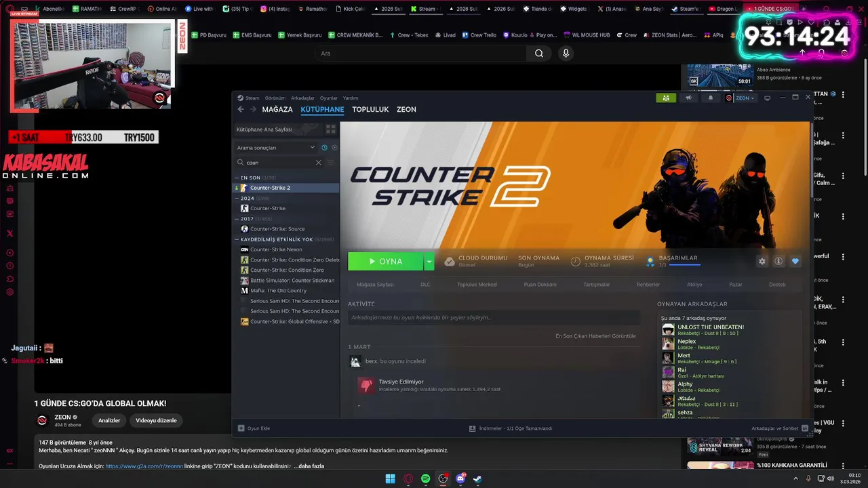Switch to MAĞAZA tab
868x488 pixels.
277,109
